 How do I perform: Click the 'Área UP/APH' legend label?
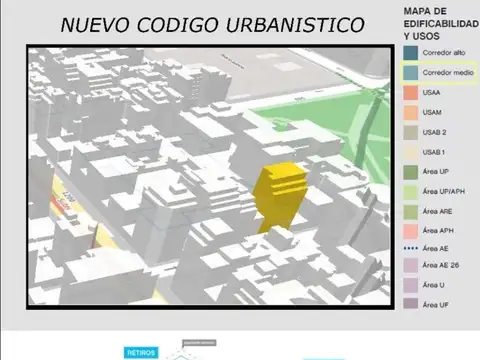coord(444,192)
